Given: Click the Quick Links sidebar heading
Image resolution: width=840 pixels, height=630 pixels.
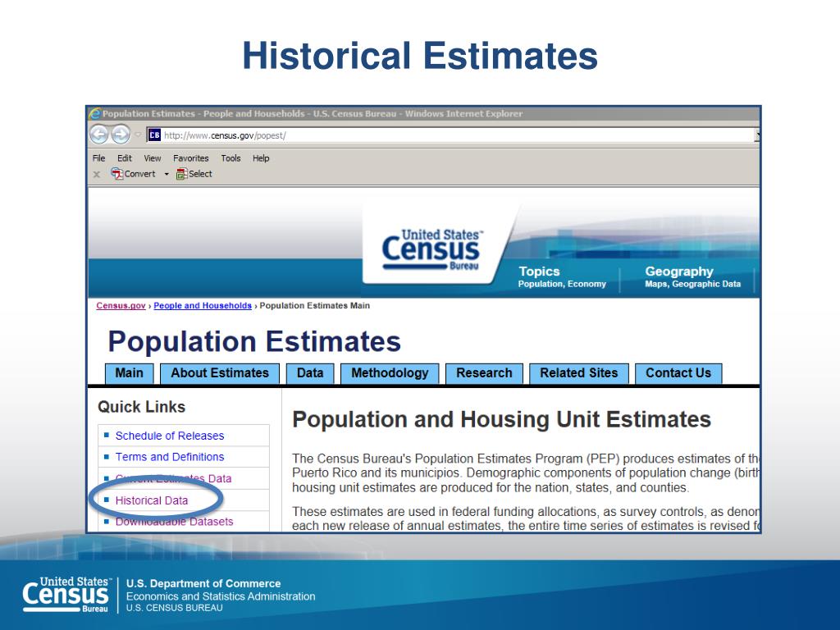Looking at the screenshot, I should coord(141,407).
